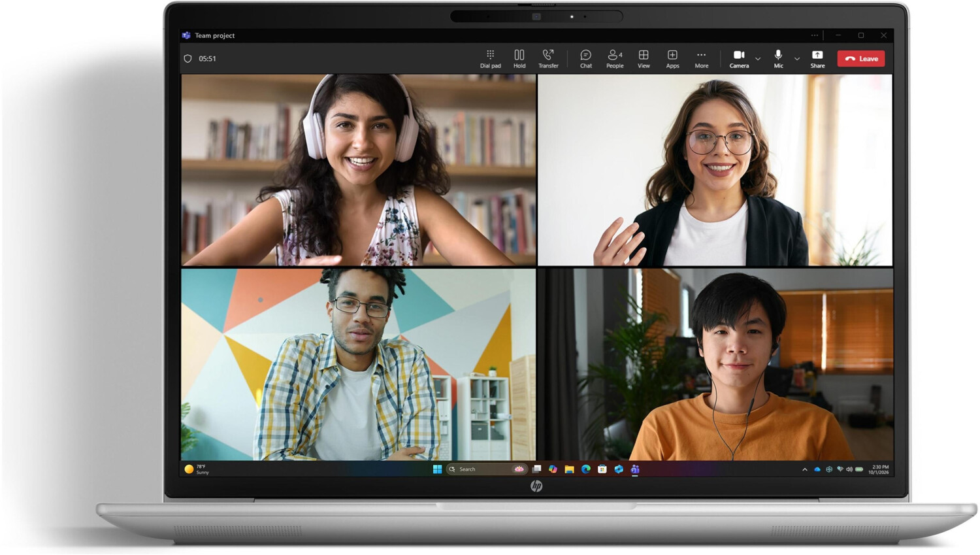The width and height of the screenshot is (980, 555).
Task: Open the Dial pad
Action: click(490, 59)
